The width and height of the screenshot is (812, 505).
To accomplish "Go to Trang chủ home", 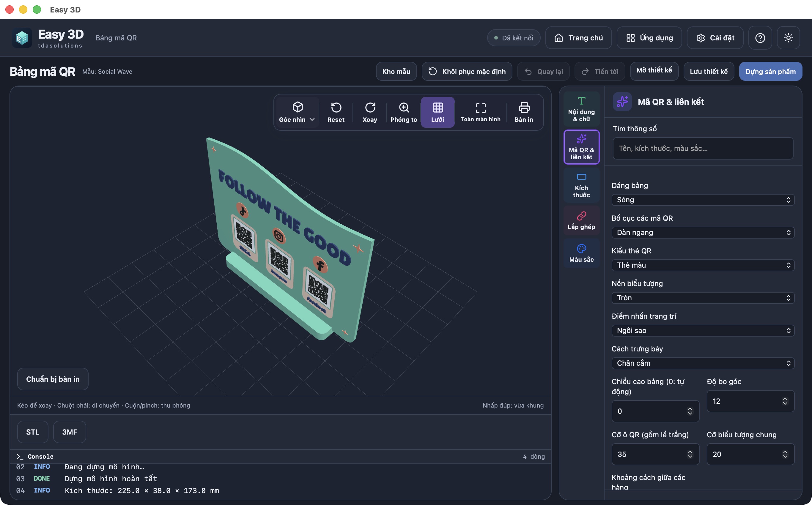I will click(578, 38).
